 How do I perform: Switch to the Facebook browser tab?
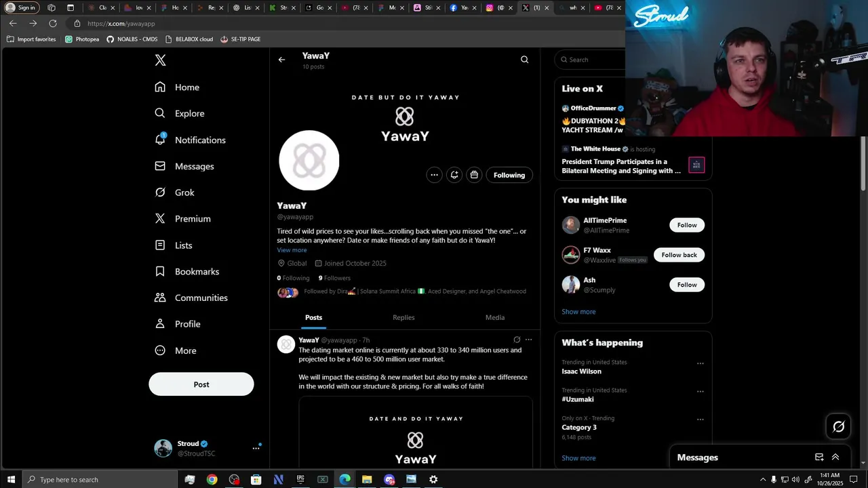462,7
